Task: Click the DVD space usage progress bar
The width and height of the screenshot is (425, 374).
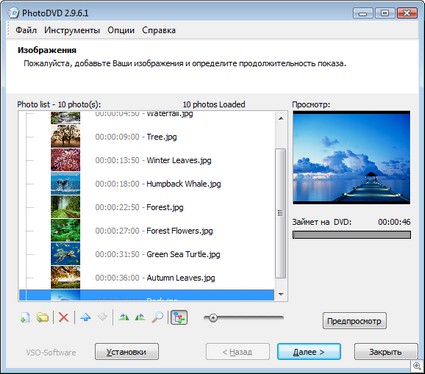Action: (351, 235)
